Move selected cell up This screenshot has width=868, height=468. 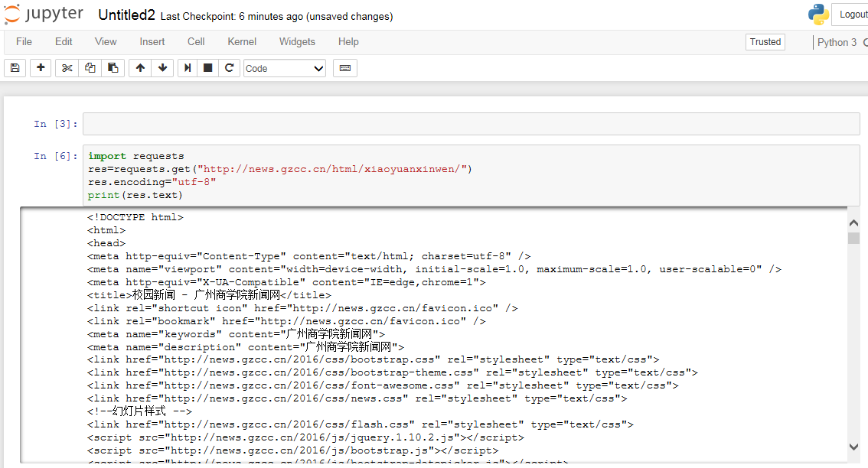click(140, 68)
